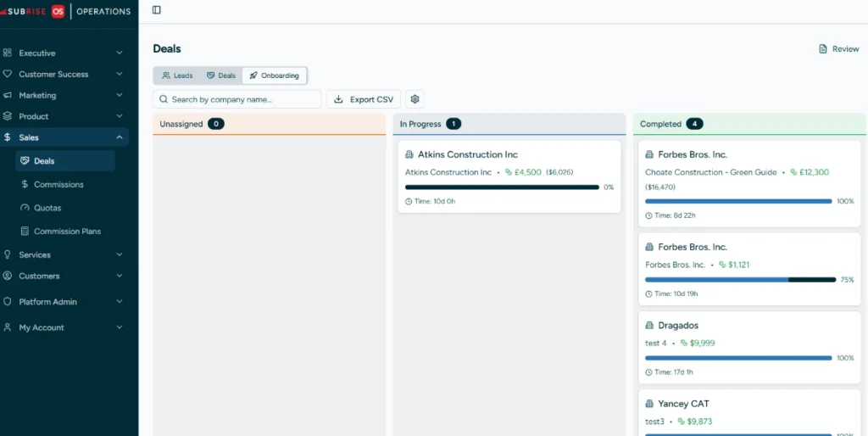Click the building icon on Atkins Construction card
The width and height of the screenshot is (868, 436).
(x=409, y=155)
